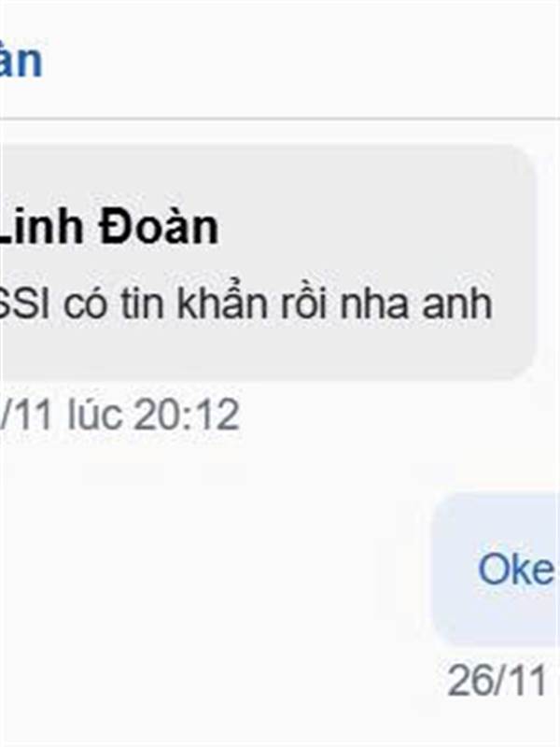Screen dimensions: 560x747
Task: Click the timestamp ending in lúc 20:12
Action: (119, 415)
